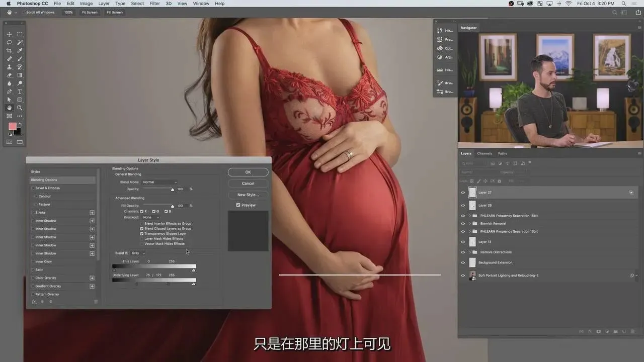
Task: Open the Blend If Gray dropdown
Action: 138,253
